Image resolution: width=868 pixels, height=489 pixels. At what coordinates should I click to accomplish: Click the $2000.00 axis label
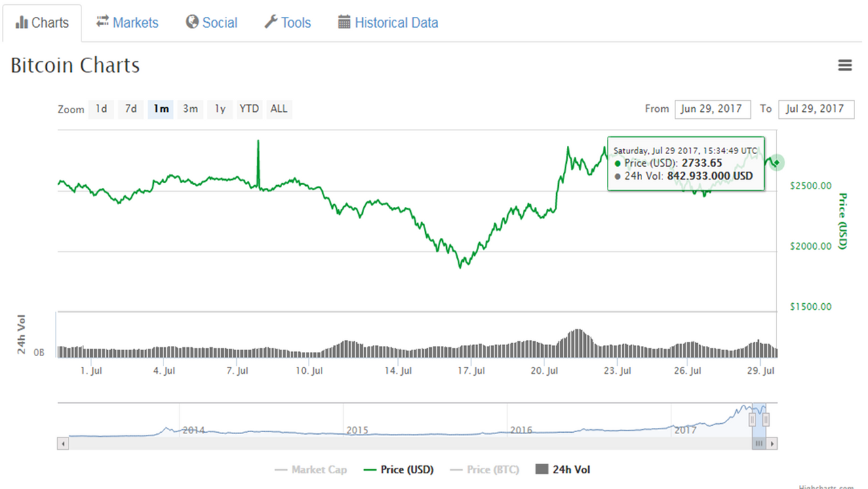810,246
